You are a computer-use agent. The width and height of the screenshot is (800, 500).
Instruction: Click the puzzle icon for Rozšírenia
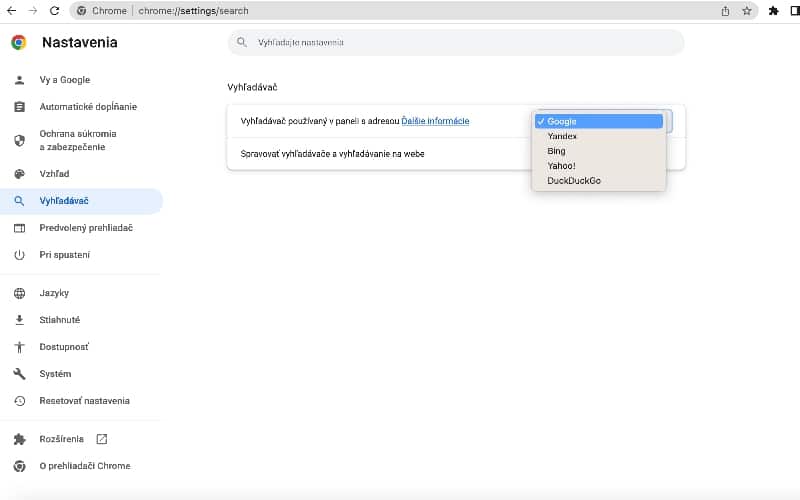click(x=19, y=439)
